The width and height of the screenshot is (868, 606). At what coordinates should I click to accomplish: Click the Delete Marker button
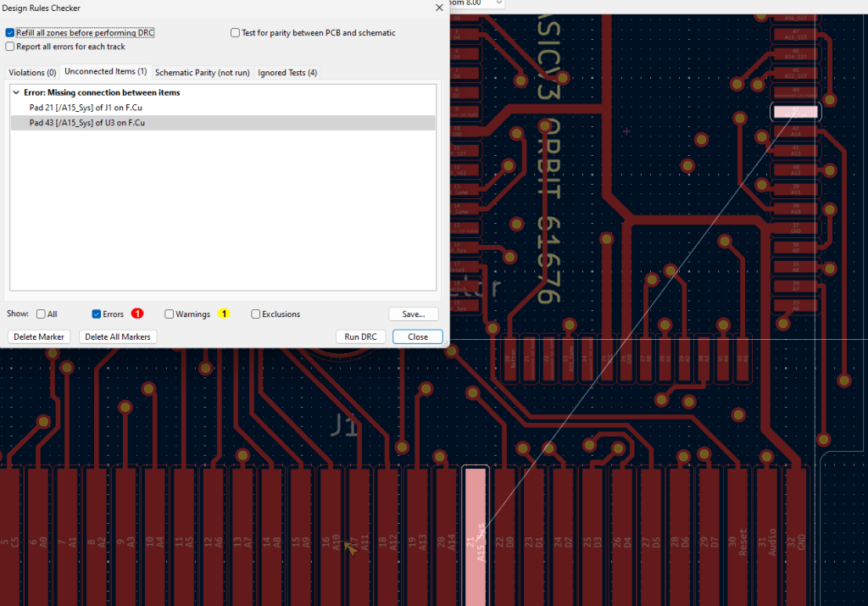40,336
